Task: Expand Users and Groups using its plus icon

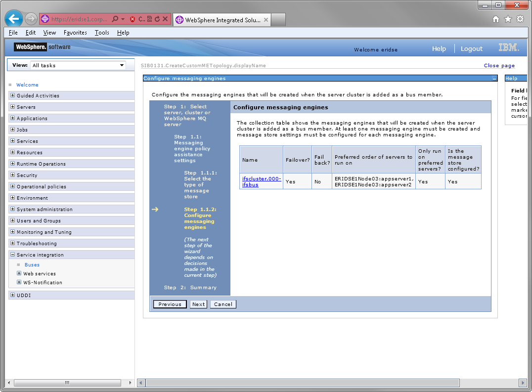Action: (12, 220)
